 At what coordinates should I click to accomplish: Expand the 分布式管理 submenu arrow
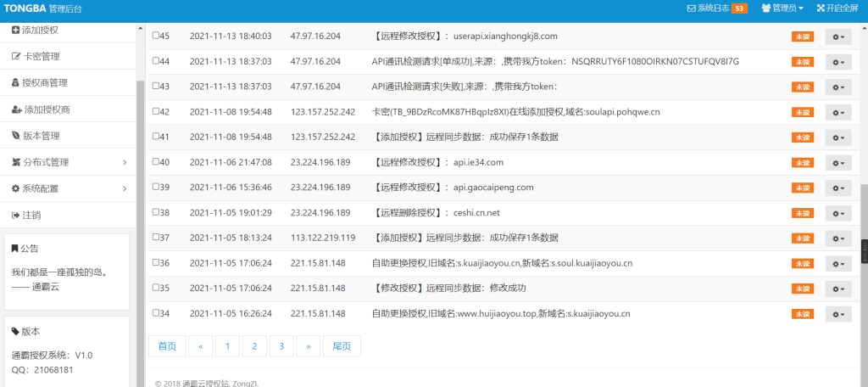(125, 162)
